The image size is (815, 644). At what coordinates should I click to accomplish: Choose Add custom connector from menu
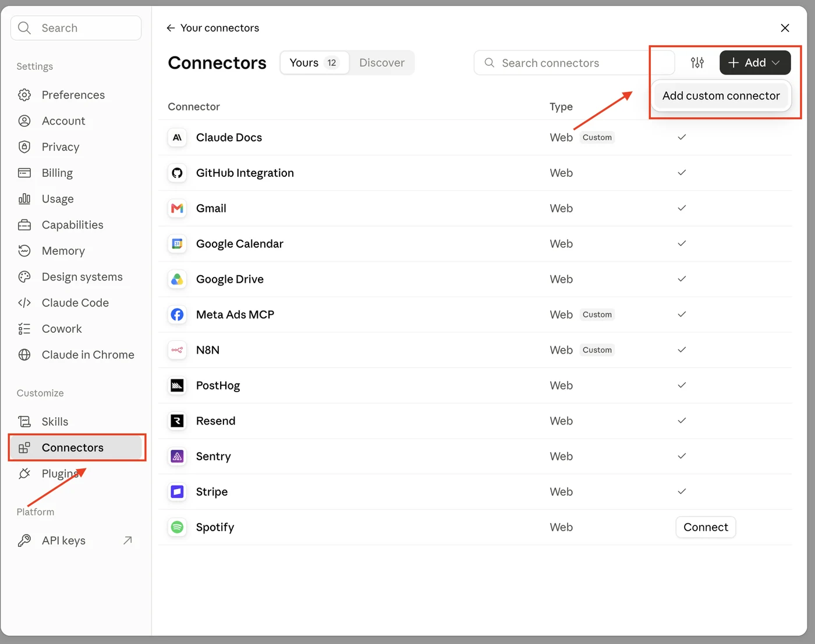tap(721, 96)
